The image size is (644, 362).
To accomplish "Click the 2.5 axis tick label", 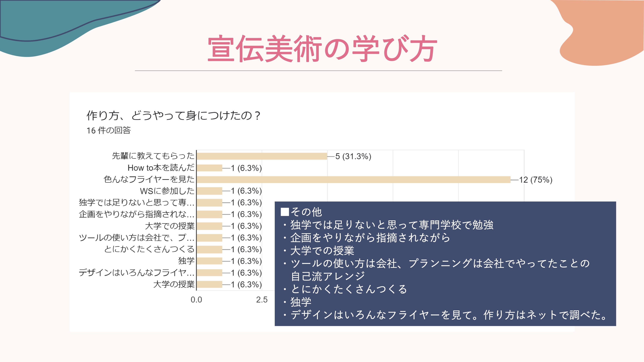I will tap(261, 299).
